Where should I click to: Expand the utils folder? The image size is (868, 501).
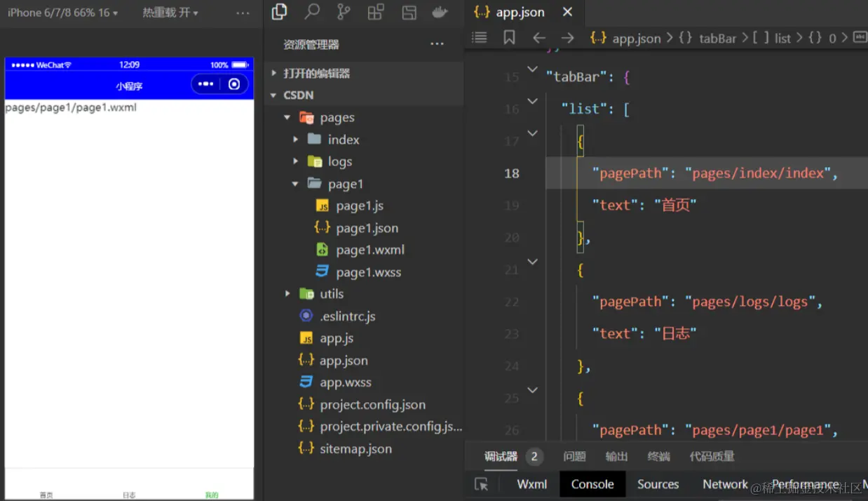coord(287,294)
